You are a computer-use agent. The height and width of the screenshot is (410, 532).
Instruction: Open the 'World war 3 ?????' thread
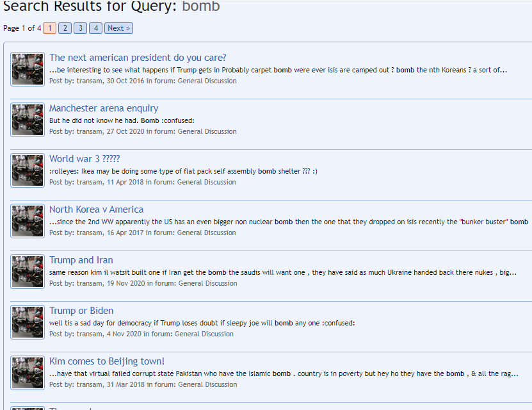[85, 159]
